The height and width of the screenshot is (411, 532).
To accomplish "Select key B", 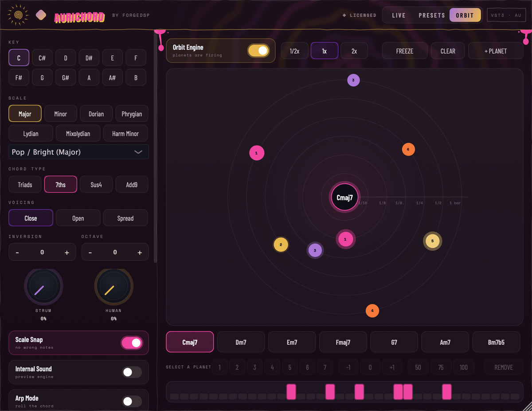I will 136,77.
